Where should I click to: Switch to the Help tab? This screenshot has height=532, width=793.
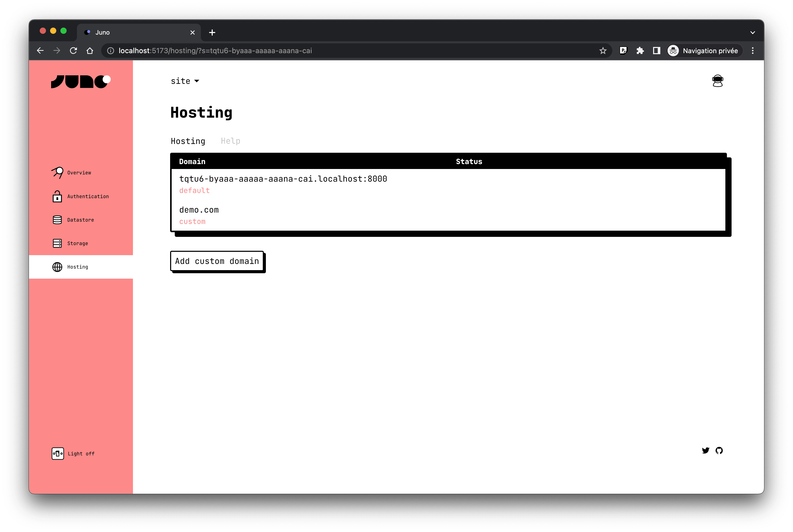click(230, 141)
